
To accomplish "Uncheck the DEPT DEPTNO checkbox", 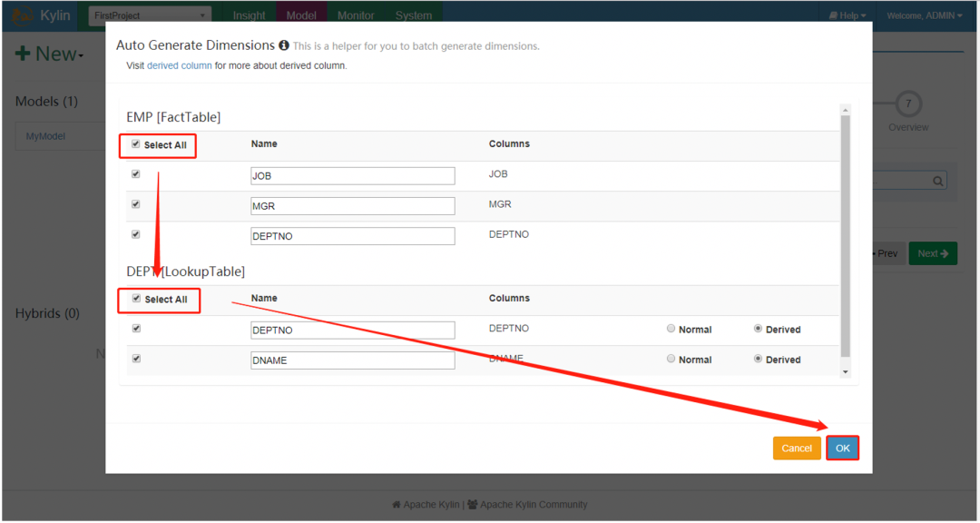I will coord(136,329).
